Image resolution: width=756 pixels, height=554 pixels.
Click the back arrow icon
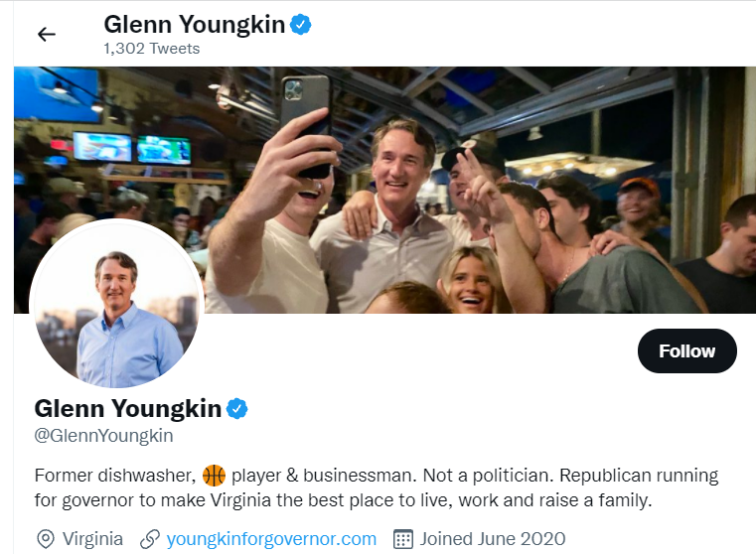tap(47, 34)
